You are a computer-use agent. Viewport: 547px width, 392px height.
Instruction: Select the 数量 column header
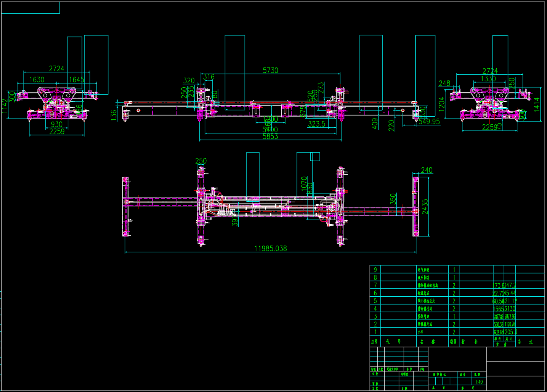coord(453,341)
